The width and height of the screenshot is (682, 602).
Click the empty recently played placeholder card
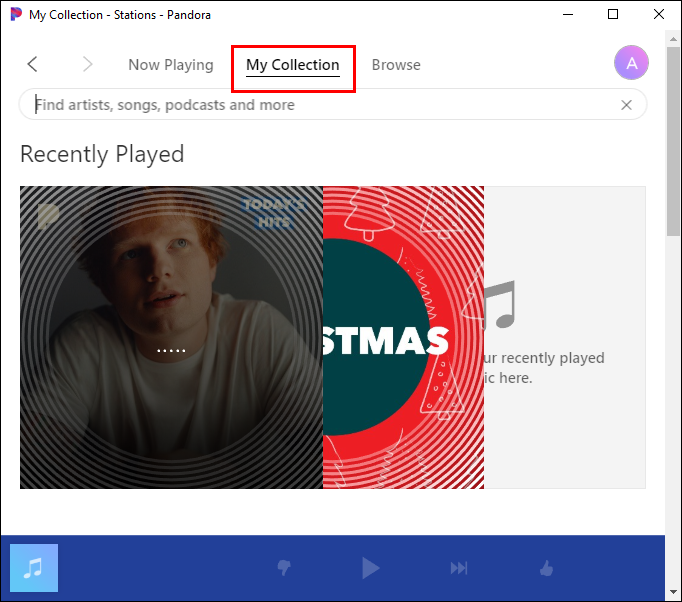click(x=565, y=338)
